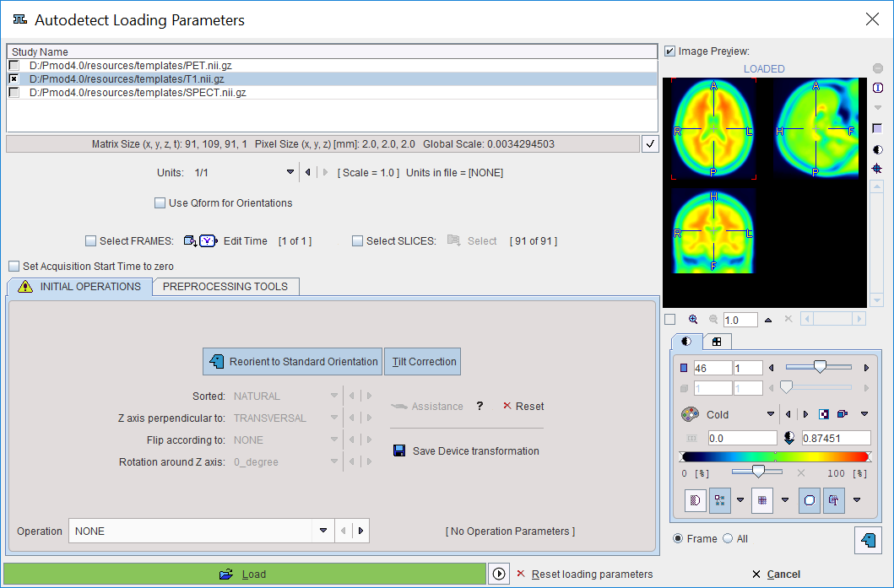The image size is (894, 588).
Task: Open the Operation NONE dropdown
Action: (323, 531)
